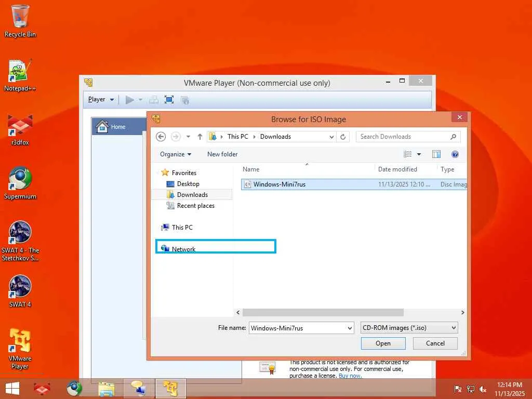
Task: Select Downloads in the navigation pane
Action: click(x=192, y=195)
